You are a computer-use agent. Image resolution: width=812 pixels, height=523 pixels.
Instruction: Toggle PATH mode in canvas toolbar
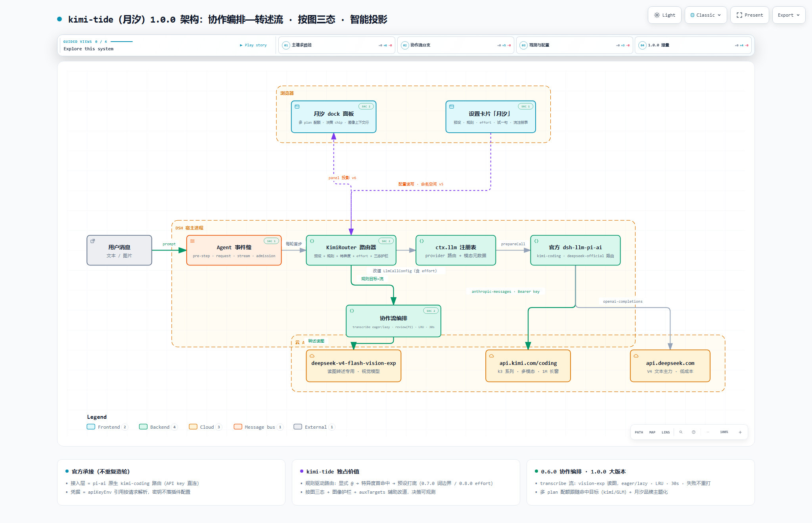point(639,432)
